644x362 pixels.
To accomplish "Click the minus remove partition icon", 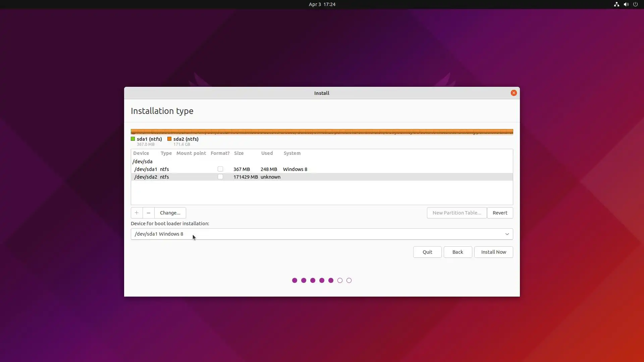I will pyautogui.click(x=148, y=213).
